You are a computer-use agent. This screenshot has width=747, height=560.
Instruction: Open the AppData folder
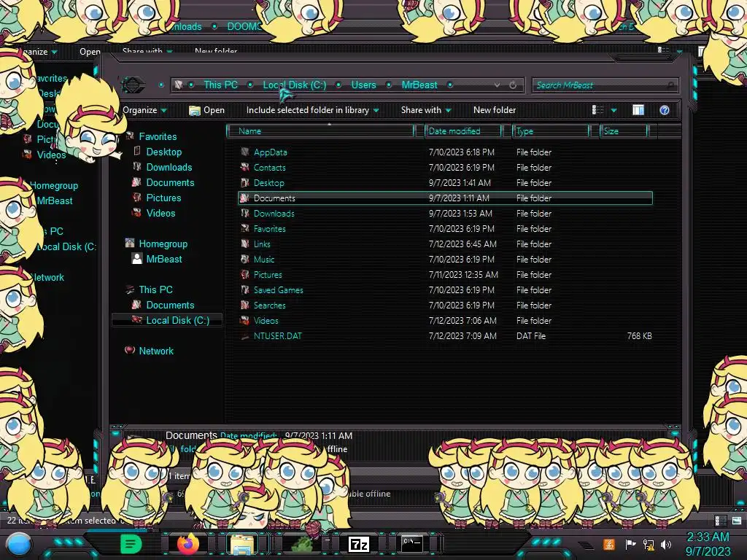tap(270, 152)
